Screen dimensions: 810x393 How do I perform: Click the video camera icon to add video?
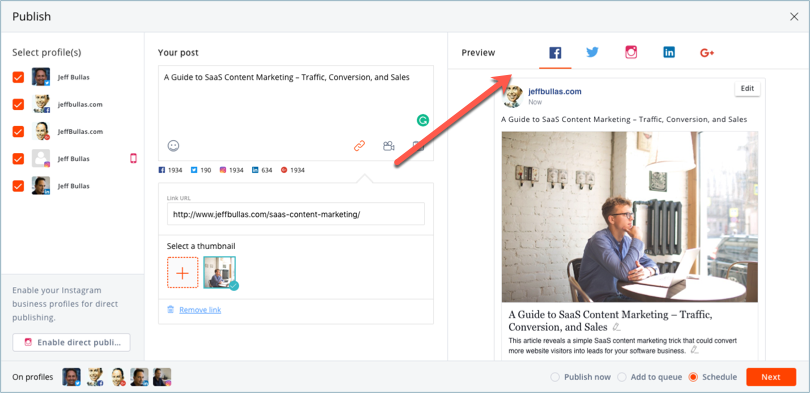tap(388, 146)
